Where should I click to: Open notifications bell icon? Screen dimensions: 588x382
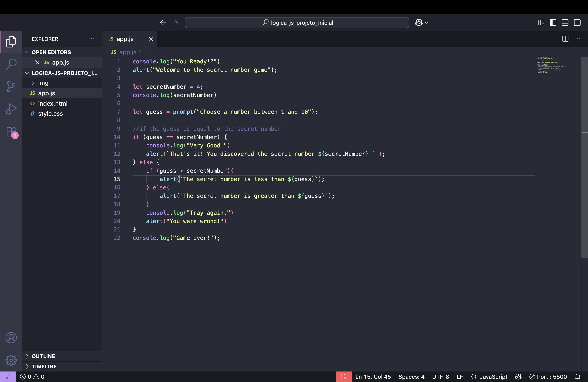pos(578,377)
